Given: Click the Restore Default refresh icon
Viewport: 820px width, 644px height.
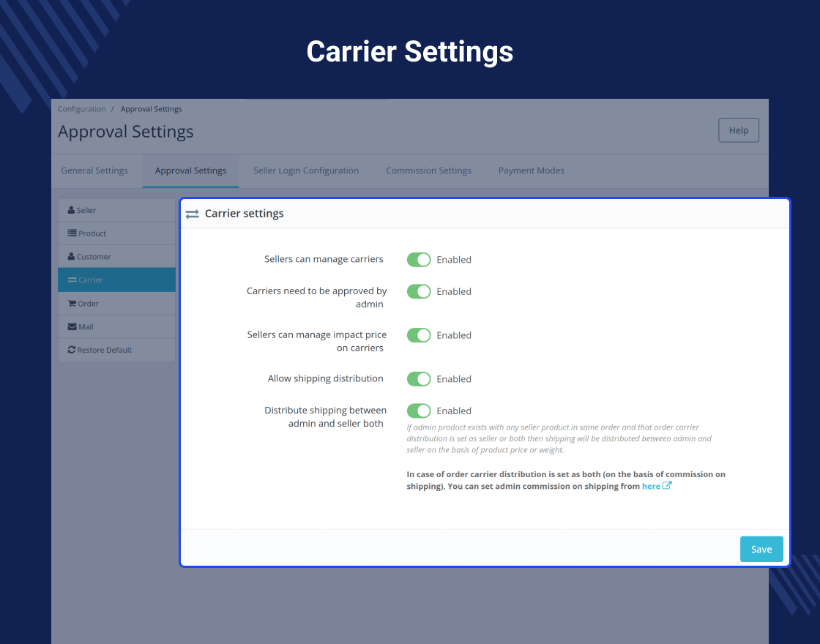Looking at the screenshot, I should tap(72, 350).
